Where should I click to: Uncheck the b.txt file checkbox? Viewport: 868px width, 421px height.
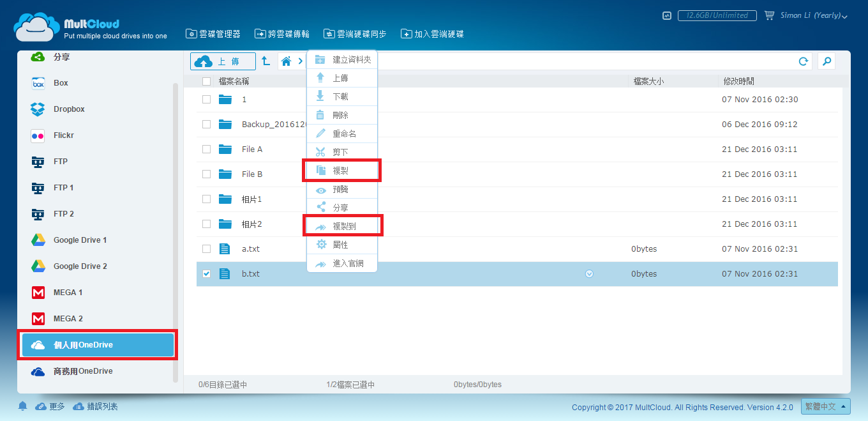[206, 273]
